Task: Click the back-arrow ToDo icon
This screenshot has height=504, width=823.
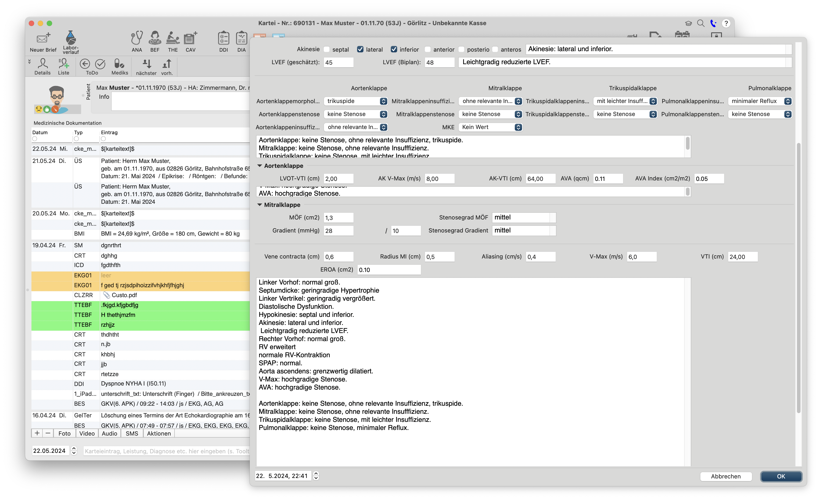Action: pyautogui.click(x=85, y=64)
